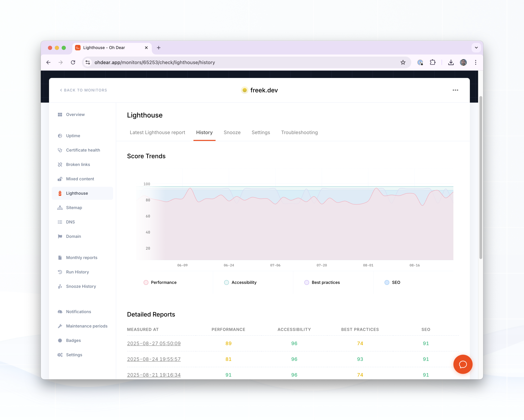This screenshot has height=420, width=524.
Task: Open Certificate health in sidebar
Action: pyautogui.click(x=83, y=150)
